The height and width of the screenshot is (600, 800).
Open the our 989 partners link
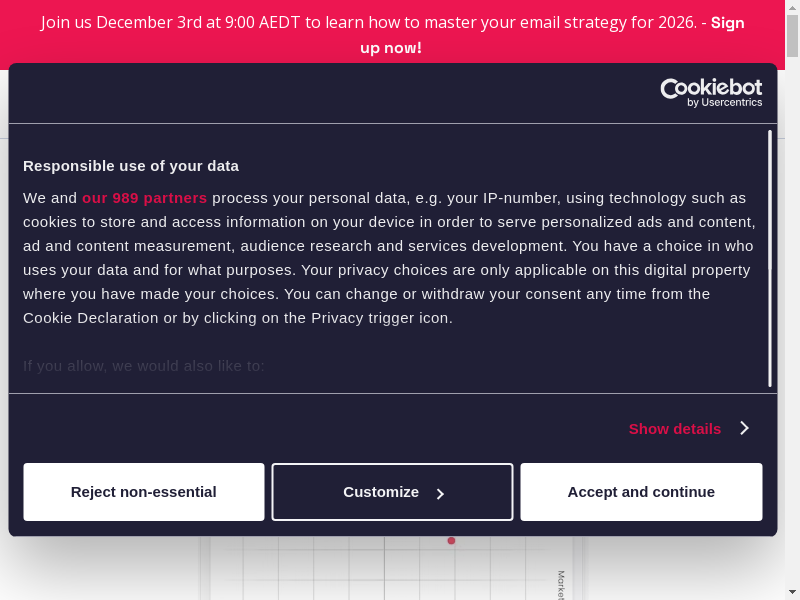pos(144,198)
